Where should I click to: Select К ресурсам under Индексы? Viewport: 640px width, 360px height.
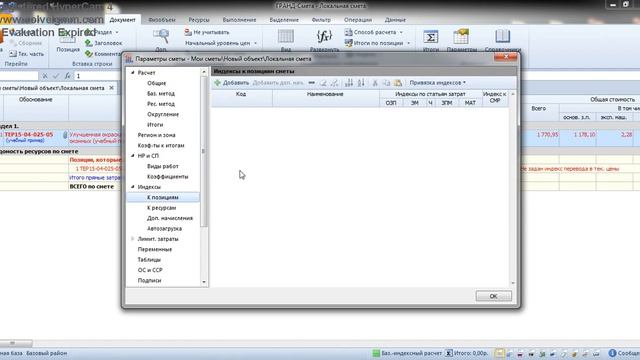pos(161,208)
